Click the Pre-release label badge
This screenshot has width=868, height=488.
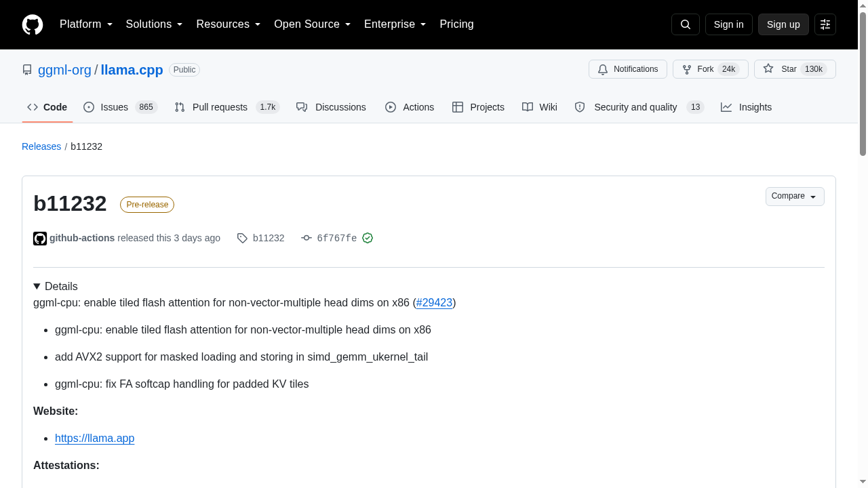[x=147, y=205]
